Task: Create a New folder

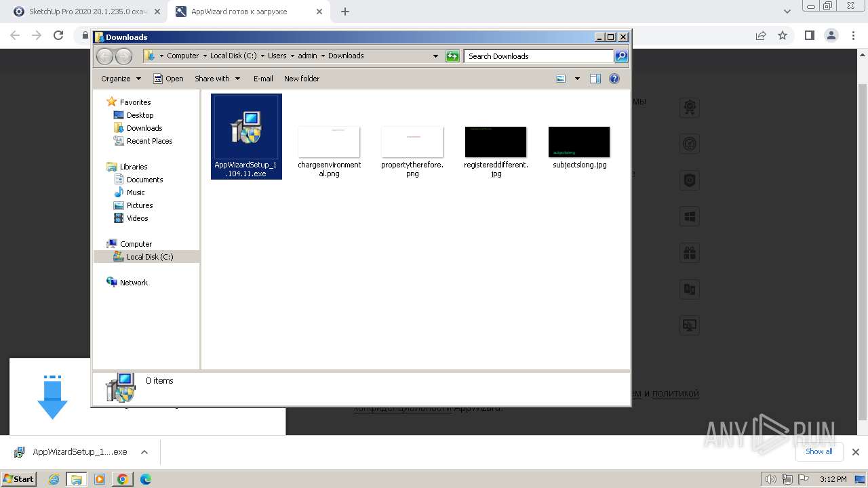Action: coord(302,79)
